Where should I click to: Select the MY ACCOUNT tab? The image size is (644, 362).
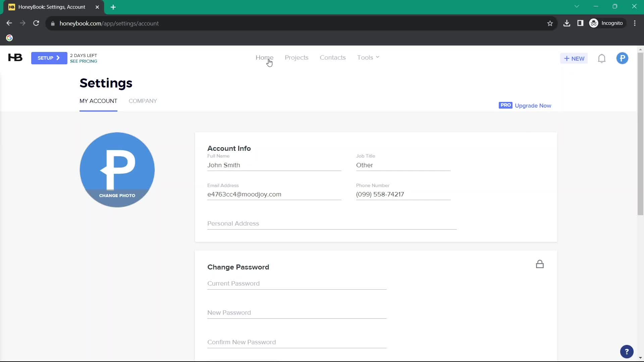click(x=98, y=101)
